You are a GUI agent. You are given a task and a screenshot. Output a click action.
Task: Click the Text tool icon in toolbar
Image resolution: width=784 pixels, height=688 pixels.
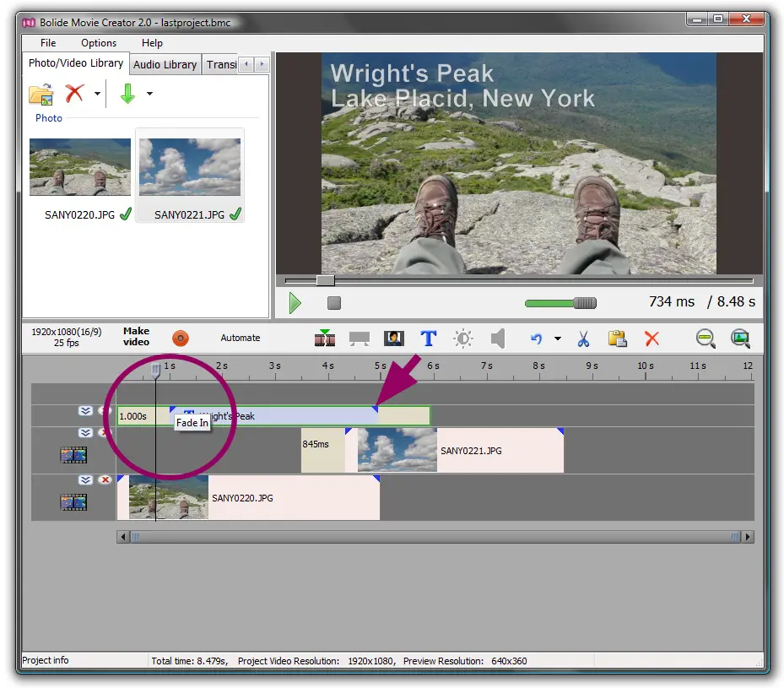tap(429, 339)
